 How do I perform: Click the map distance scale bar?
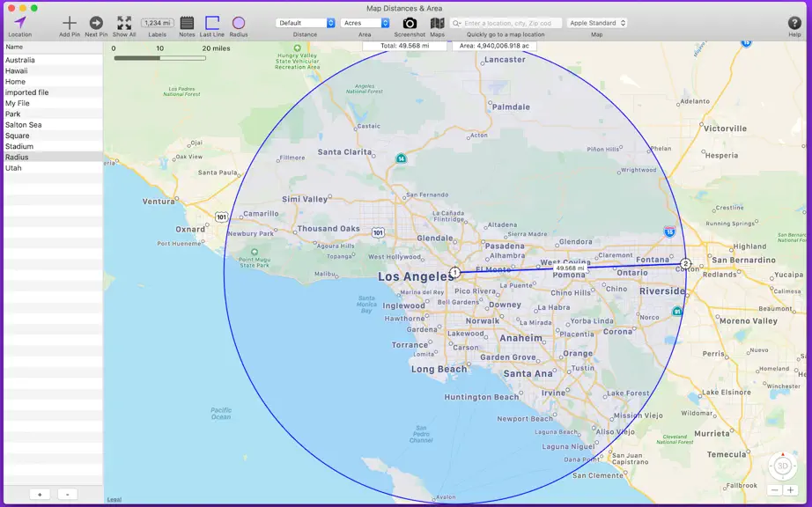point(160,58)
